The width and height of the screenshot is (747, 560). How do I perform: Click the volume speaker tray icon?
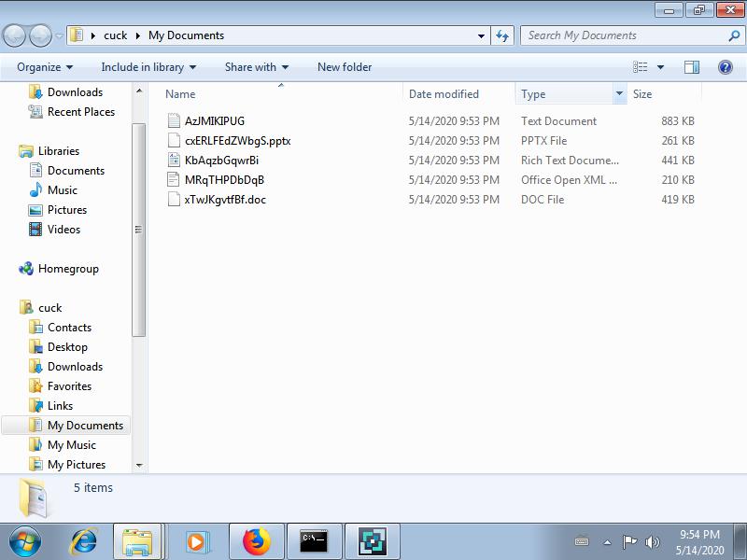(x=652, y=542)
